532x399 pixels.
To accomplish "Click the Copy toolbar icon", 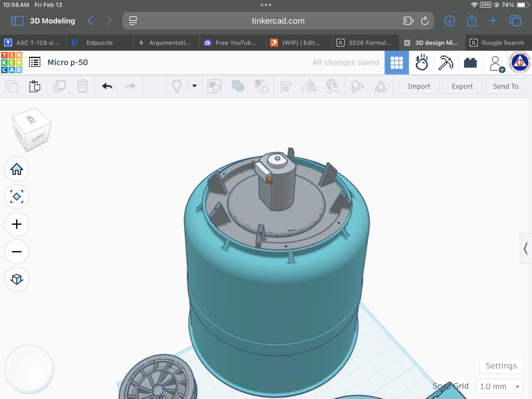I will click(x=12, y=86).
